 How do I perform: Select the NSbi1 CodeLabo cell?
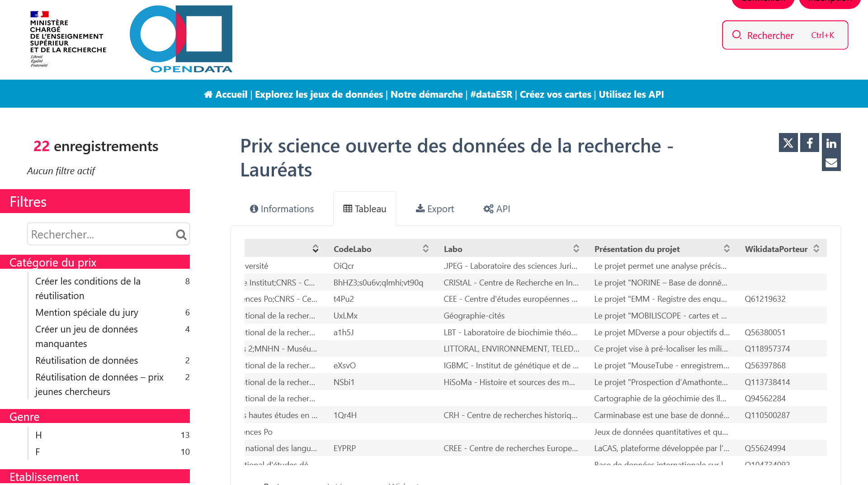344,382
